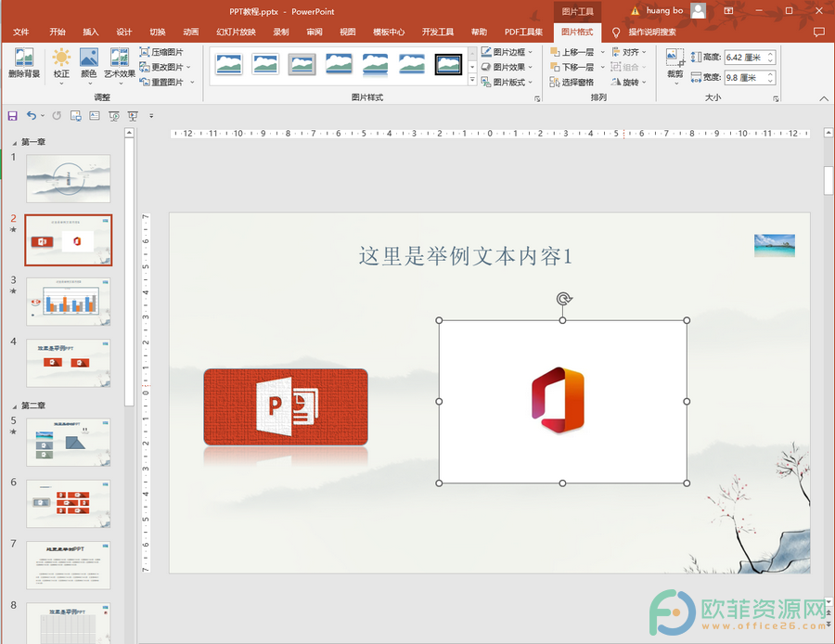This screenshot has height=644, width=835.
Task: Open the File (文件) tab
Action: (x=20, y=32)
